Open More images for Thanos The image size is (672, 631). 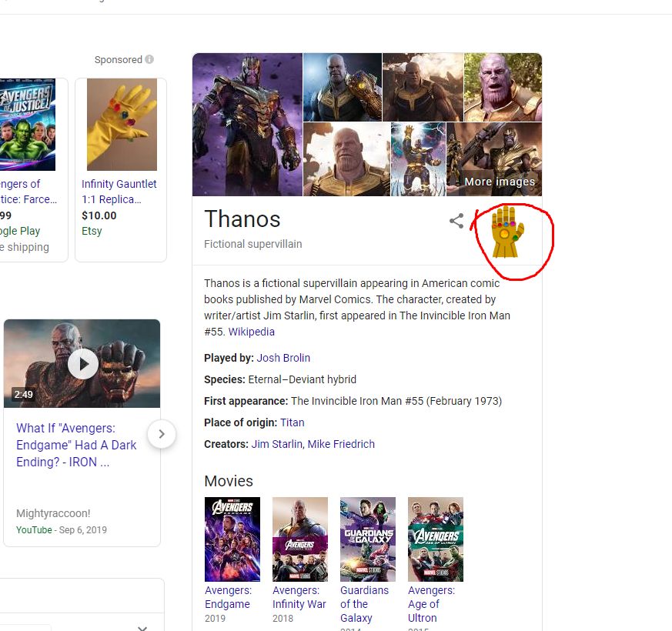click(500, 182)
